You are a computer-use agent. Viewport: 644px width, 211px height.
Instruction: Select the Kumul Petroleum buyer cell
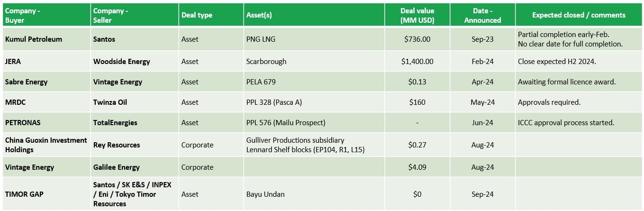(34, 39)
